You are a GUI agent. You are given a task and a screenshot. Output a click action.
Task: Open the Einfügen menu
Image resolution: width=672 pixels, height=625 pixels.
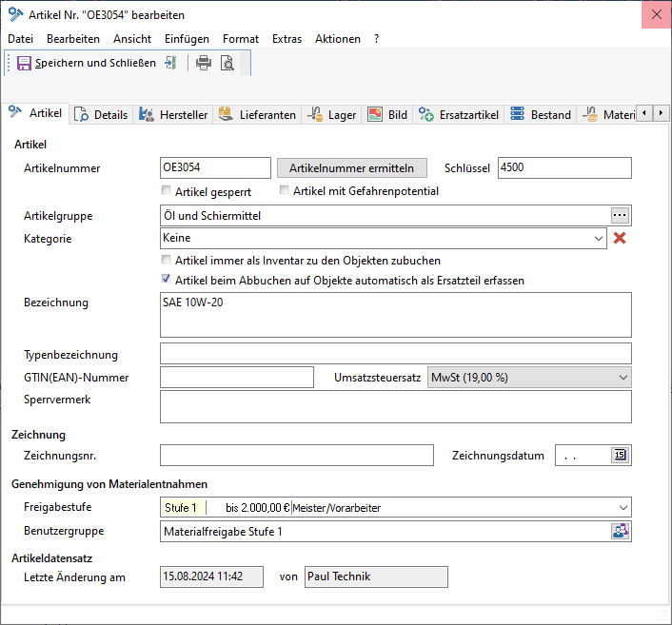pyautogui.click(x=187, y=39)
